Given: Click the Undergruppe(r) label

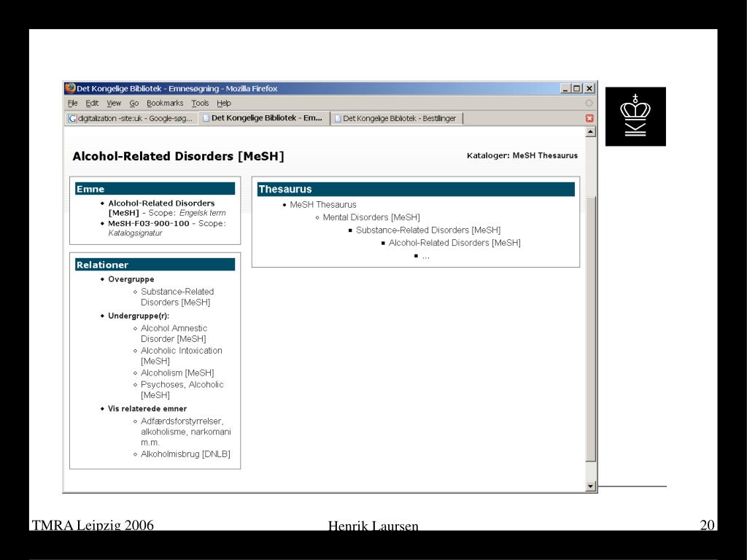Looking at the screenshot, I should 139,316.
